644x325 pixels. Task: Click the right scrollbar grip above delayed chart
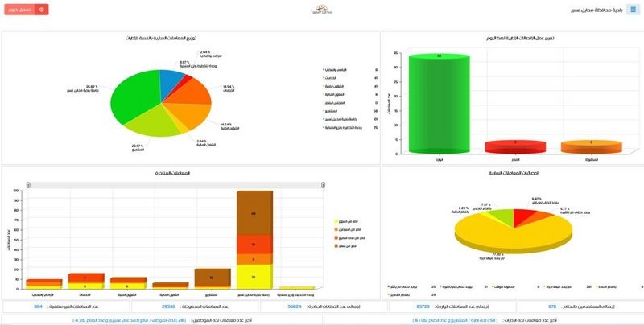(x=322, y=184)
